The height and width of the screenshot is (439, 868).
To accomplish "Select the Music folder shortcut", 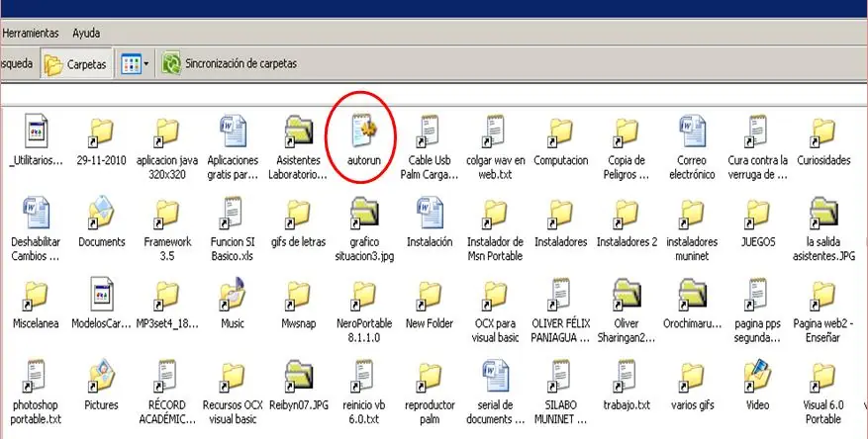I will point(233,295).
